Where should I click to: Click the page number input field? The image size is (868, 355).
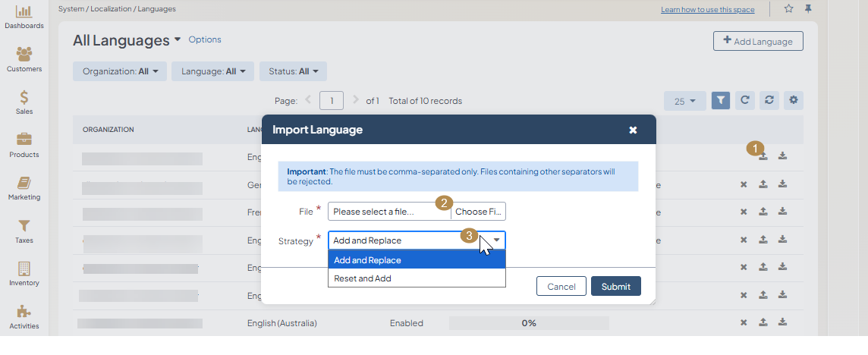(332, 101)
